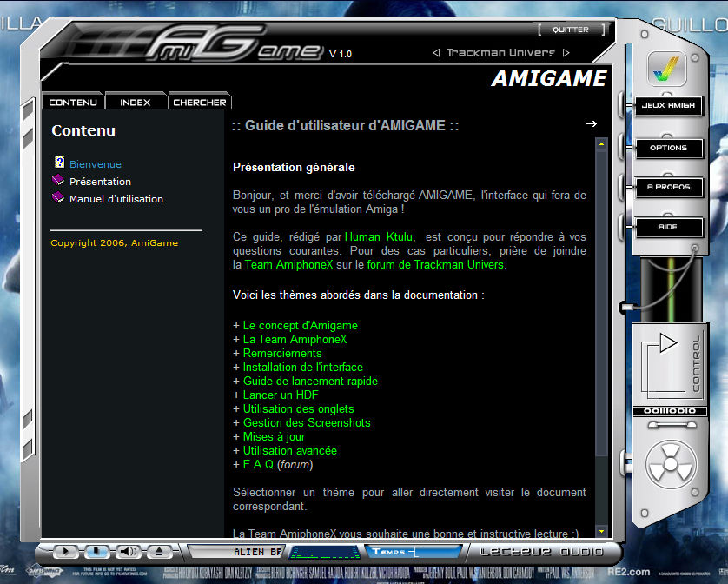Screen dimensions: 728x584
Task: Select Présentation in the contents tree
Action: point(100,182)
